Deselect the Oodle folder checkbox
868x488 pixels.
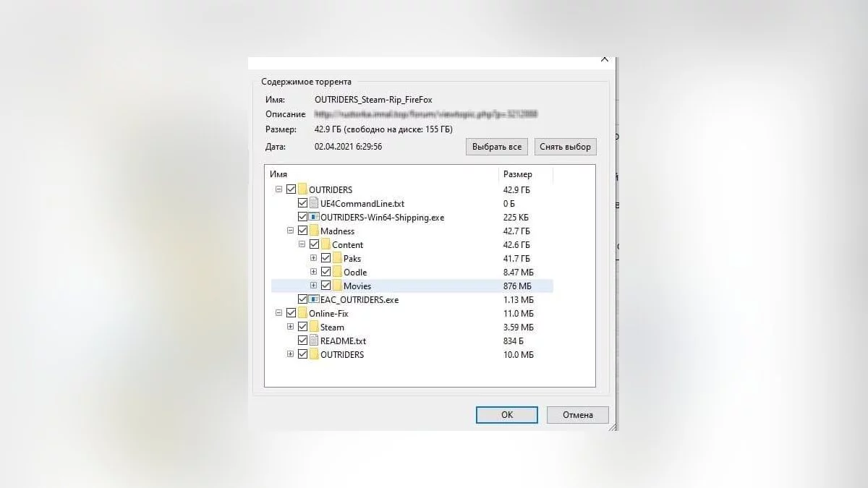click(325, 272)
